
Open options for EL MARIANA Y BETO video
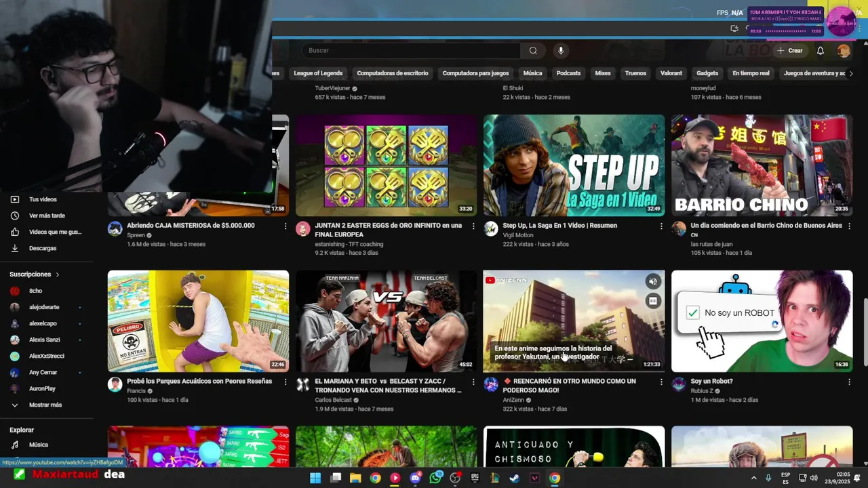(473, 382)
